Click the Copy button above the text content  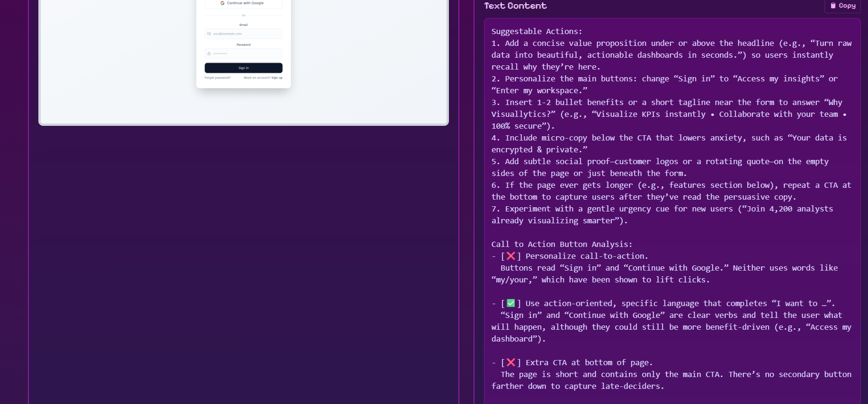coord(842,6)
